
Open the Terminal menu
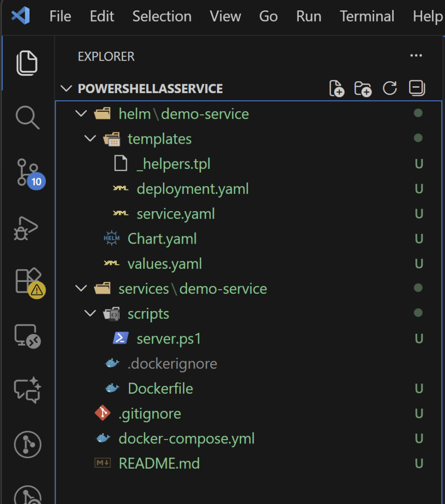point(367,16)
